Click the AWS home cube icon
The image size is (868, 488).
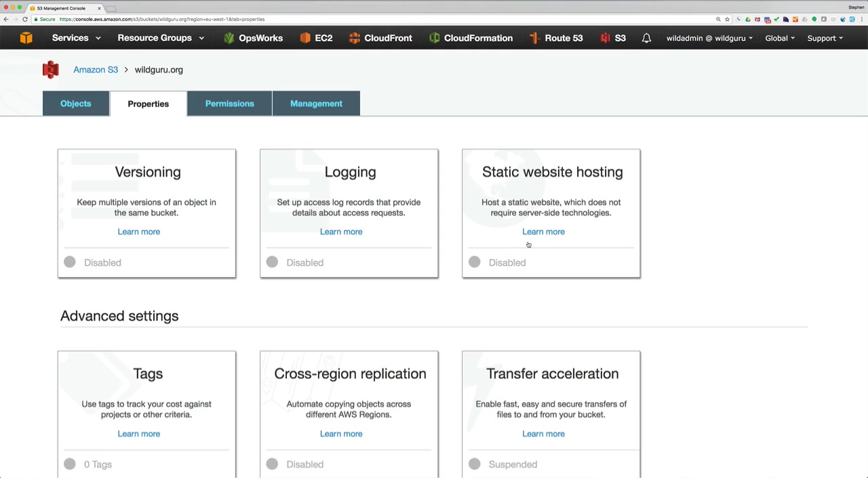(x=26, y=38)
